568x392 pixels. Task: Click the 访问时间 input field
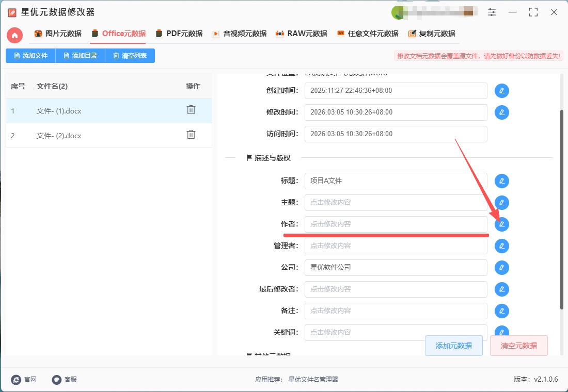(396, 134)
